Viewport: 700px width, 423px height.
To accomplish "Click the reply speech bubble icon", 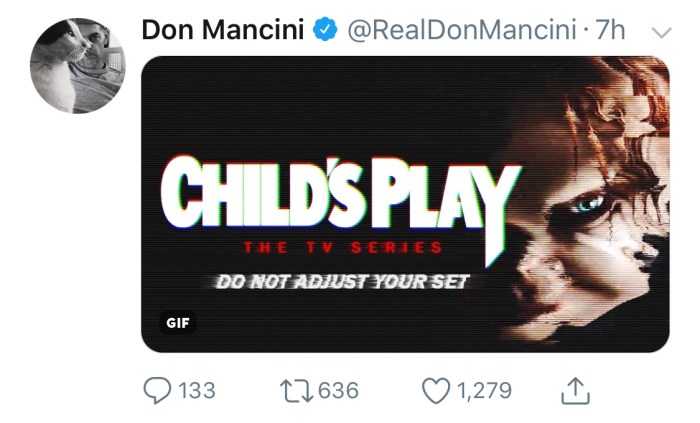I will pyautogui.click(x=156, y=390).
